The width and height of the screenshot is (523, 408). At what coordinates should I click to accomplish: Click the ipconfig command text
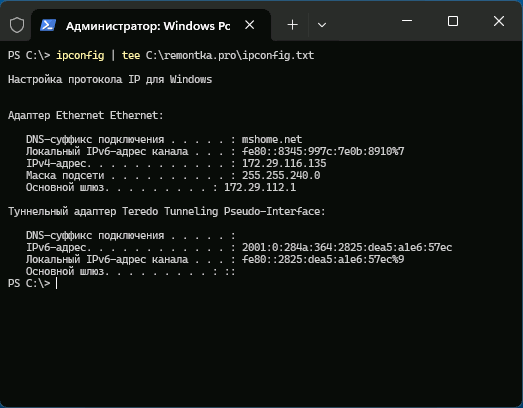[80, 55]
